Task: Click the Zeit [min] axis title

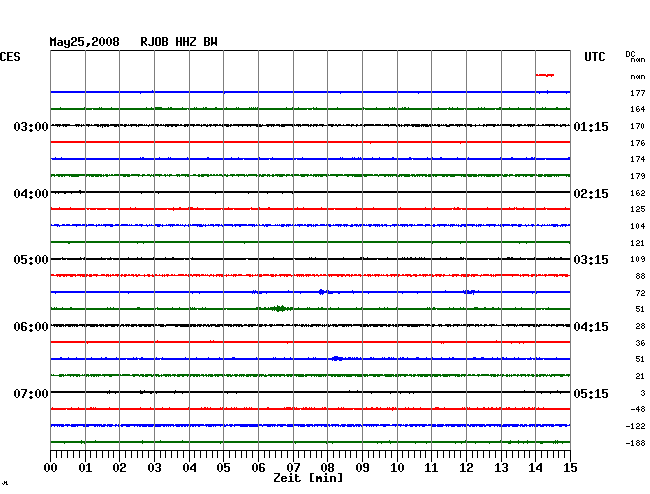Action: tap(308, 478)
